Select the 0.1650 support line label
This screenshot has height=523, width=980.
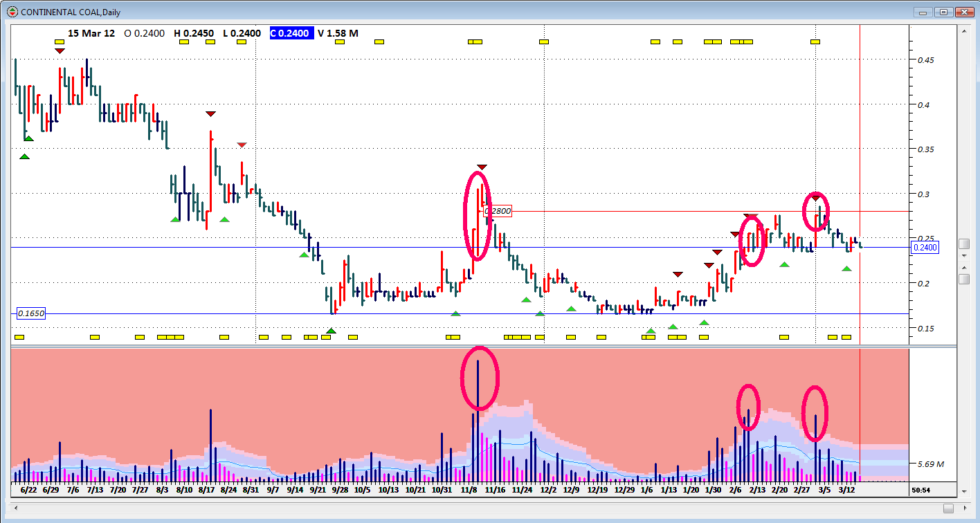pos(31,313)
